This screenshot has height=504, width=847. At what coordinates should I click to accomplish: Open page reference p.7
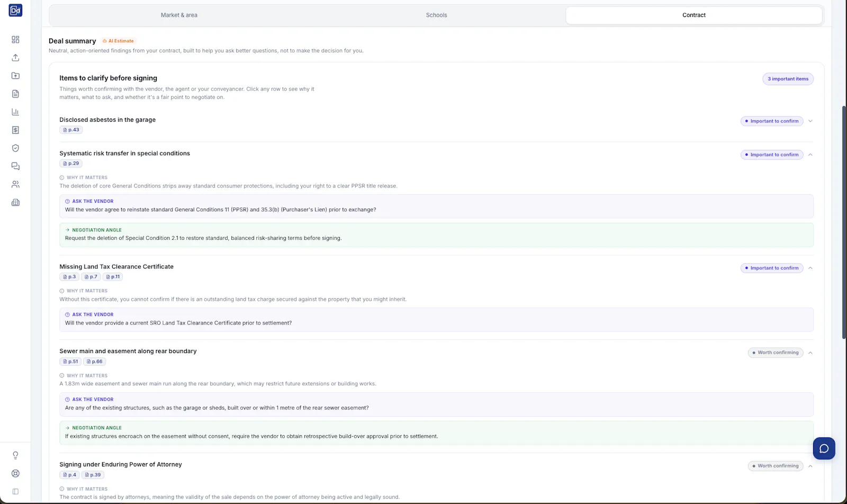click(x=91, y=277)
